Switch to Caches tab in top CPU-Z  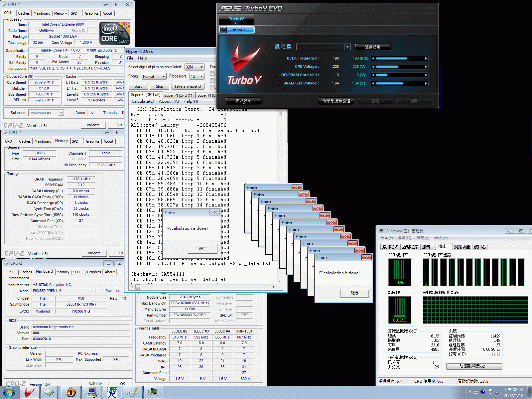coord(24,13)
